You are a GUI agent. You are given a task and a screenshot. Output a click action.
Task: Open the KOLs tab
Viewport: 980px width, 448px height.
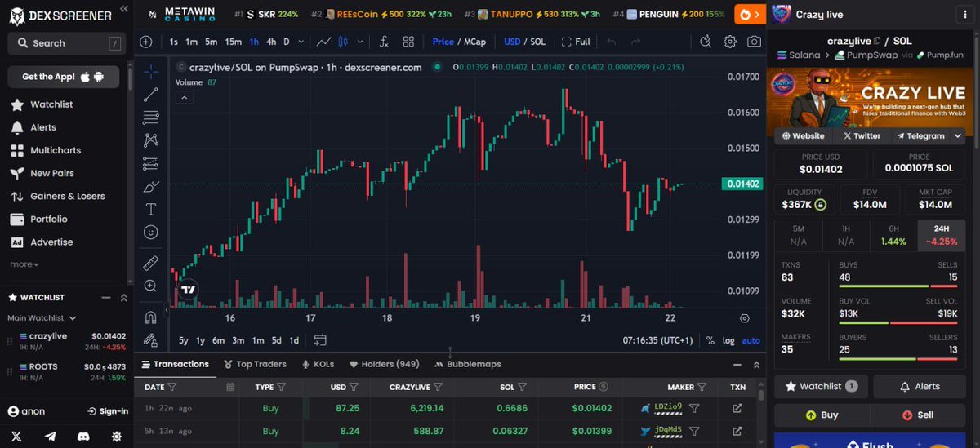[x=317, y=364]
